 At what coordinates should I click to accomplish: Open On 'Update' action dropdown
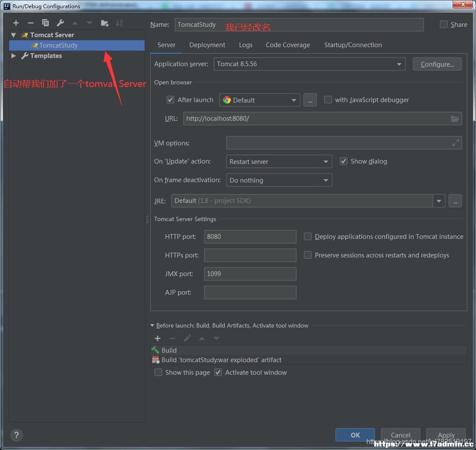279,162
